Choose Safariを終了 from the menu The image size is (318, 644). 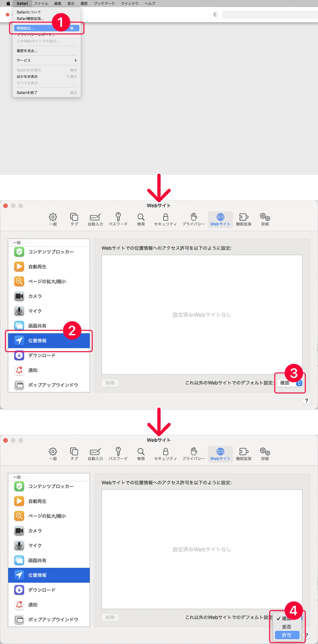46,93
